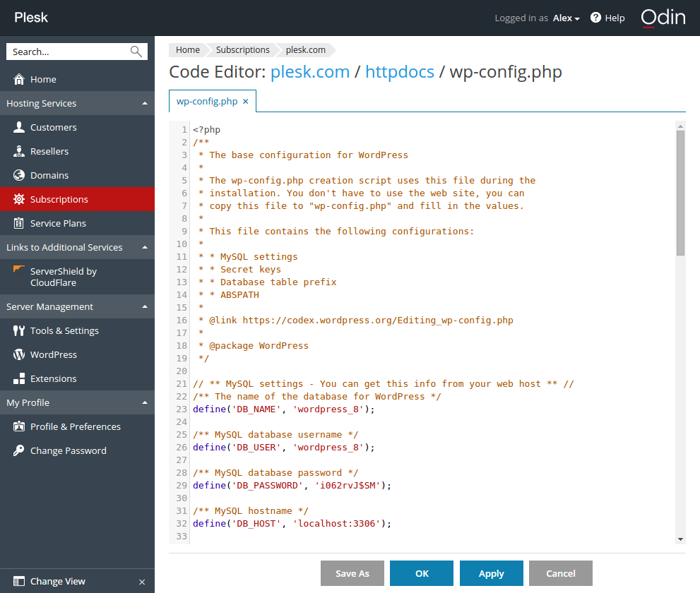The width and height of the screenshot is (700, 593).
Task: Focus the Search input field
Action: (x=77, y=52)
